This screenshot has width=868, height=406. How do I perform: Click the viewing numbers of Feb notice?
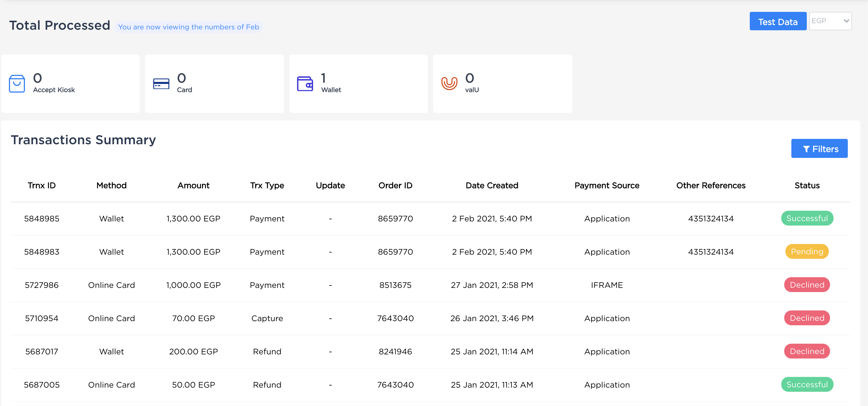click(188, 27)
